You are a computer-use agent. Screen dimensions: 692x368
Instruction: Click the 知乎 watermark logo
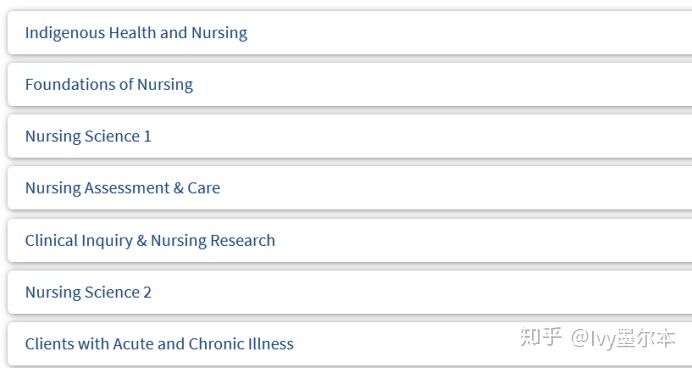tap(541, 337)
